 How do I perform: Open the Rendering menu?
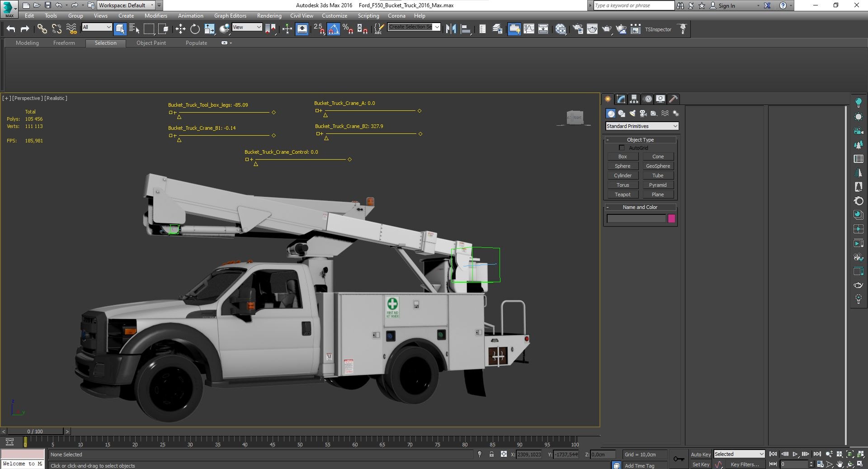coord(269,16)
